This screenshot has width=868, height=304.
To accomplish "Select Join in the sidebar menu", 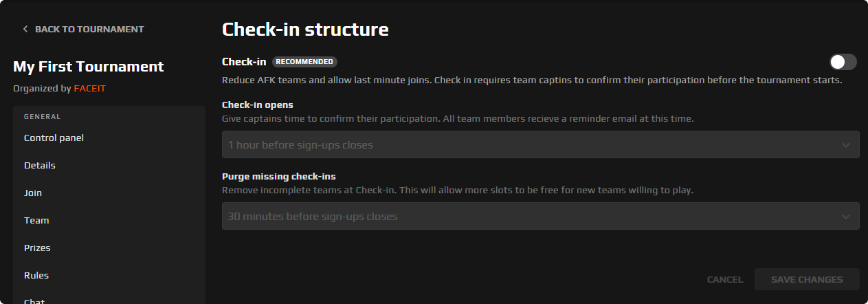I will tap(33, 193).
